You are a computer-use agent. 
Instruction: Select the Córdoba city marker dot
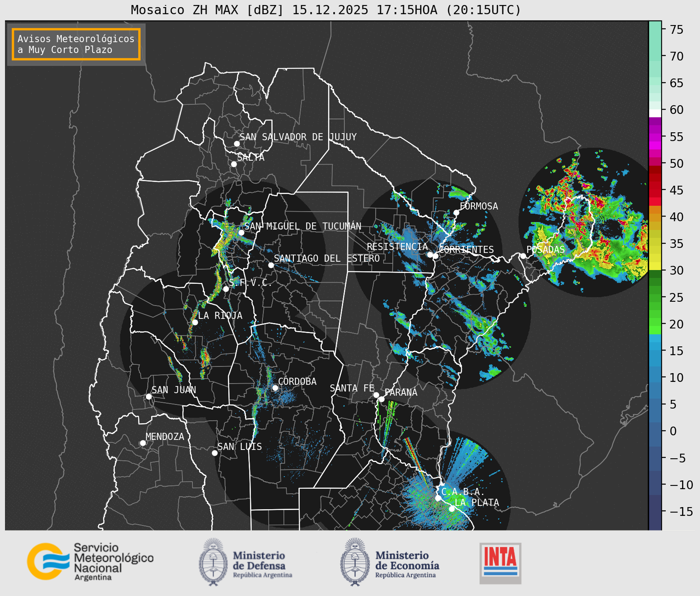275,388
